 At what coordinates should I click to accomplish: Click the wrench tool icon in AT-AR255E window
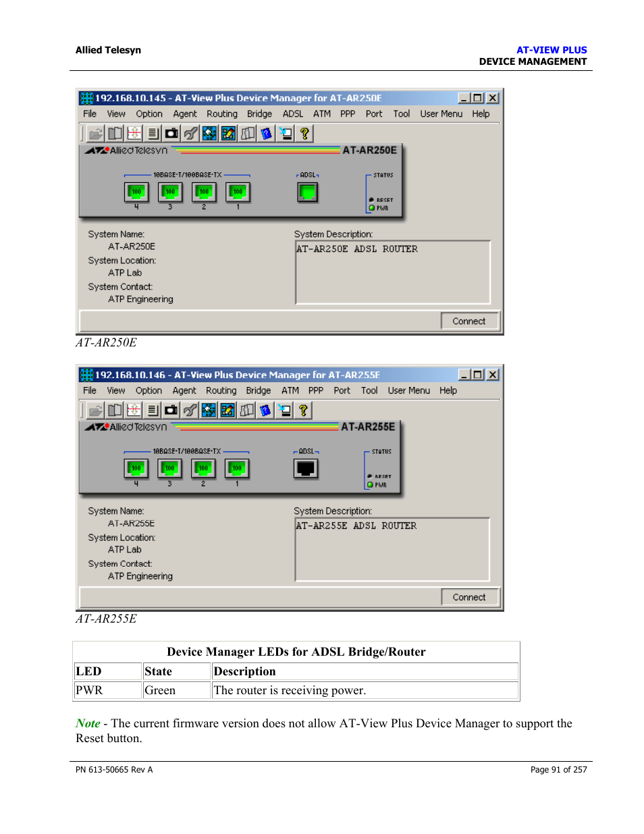coord(190,410)
